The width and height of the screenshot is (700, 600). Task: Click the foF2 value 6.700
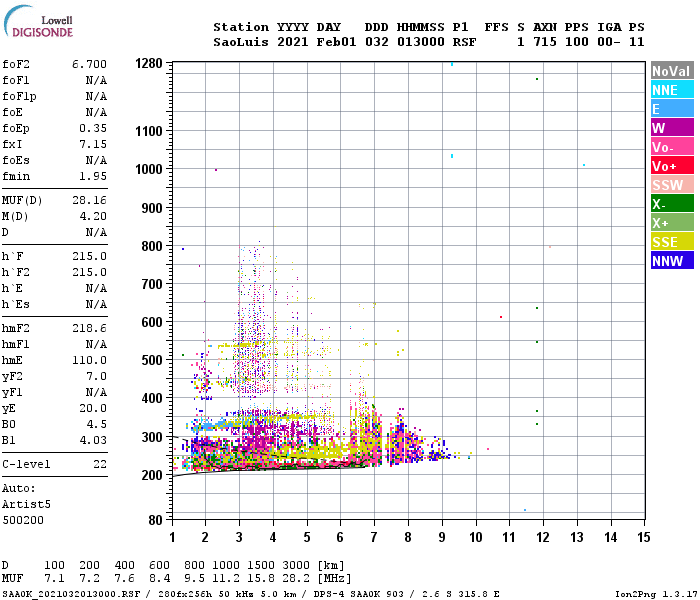click(x=89, y=64)
